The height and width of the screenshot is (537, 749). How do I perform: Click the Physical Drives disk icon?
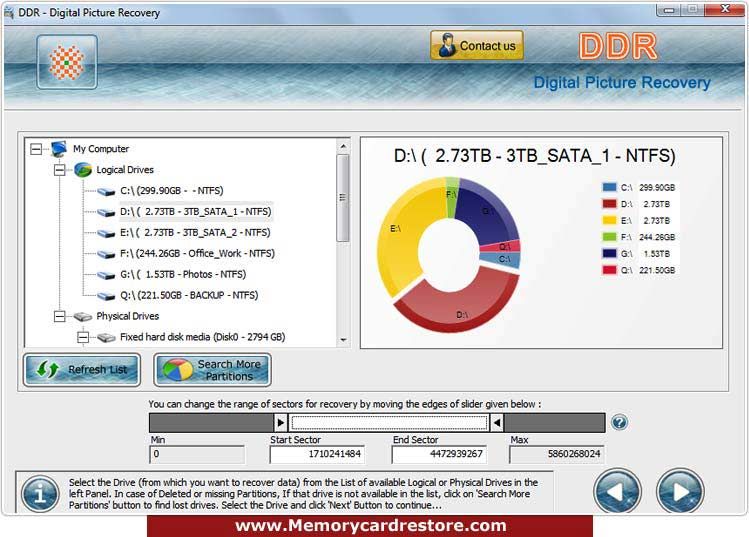(x=83, y=316)
